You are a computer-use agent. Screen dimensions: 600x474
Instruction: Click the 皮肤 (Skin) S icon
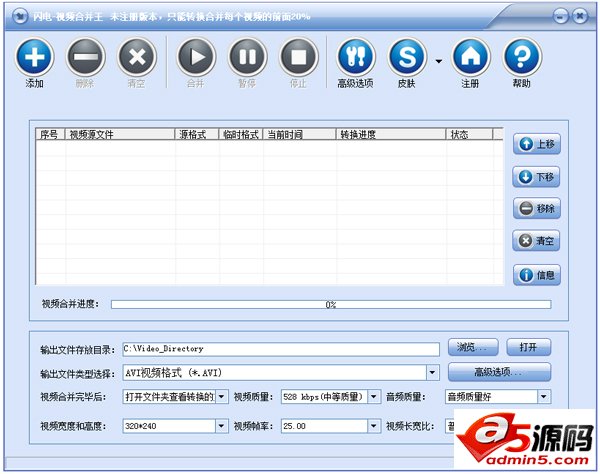[407, 57]
